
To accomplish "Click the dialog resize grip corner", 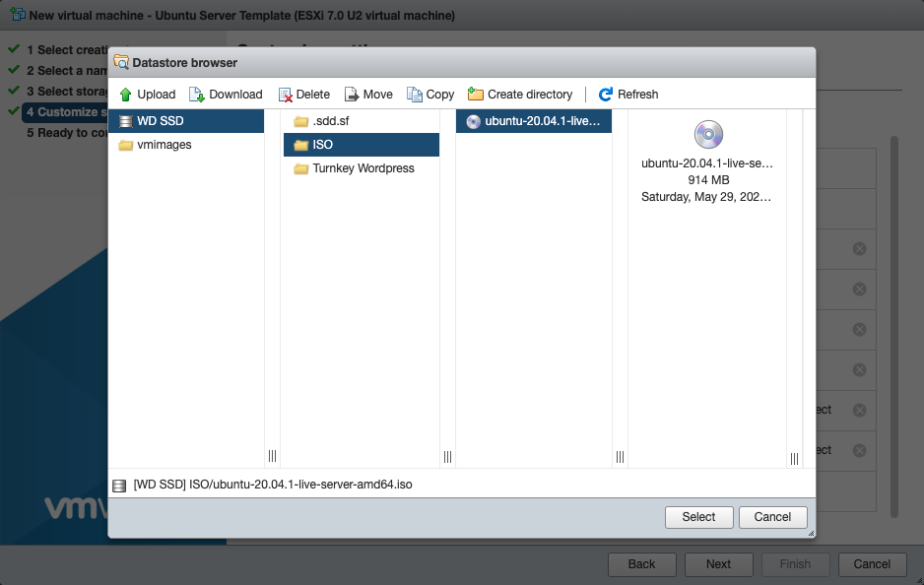I will (x=811, y=533).
